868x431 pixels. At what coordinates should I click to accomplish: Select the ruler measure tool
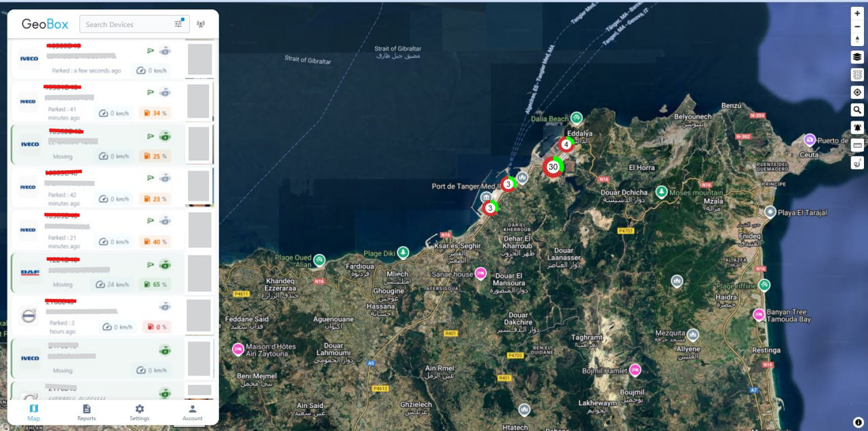pyautogui.click(x=857, y=144)
